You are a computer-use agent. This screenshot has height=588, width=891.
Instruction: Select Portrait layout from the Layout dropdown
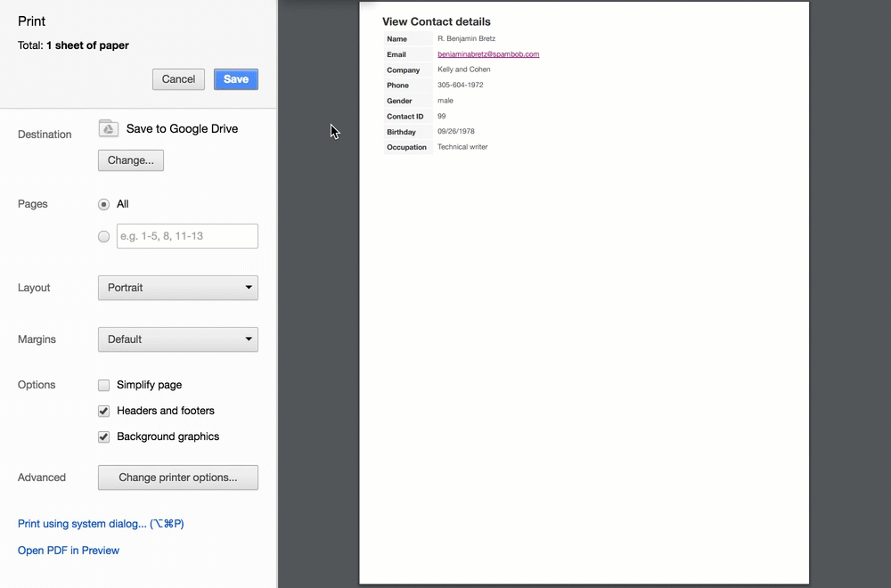click(x=160, y=288)
